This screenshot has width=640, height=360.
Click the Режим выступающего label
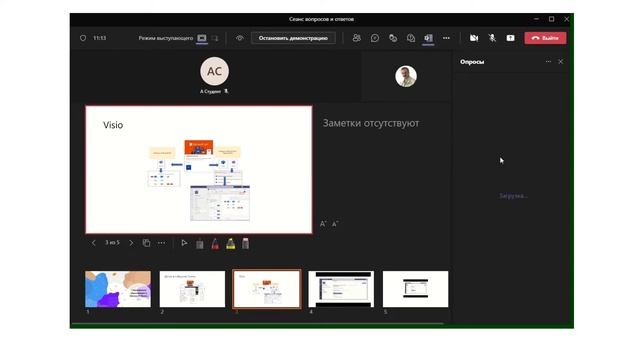pyautogui.click(x=166, y=38)
